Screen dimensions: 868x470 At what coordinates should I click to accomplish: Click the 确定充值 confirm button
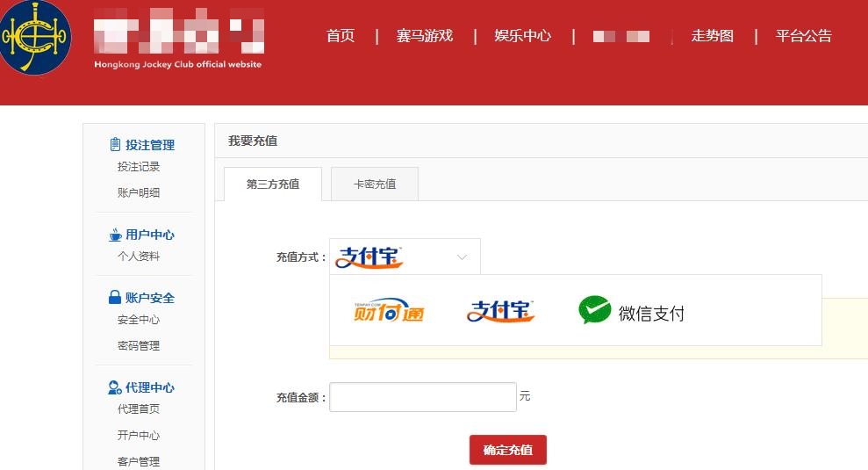click(x=508, y=450)
